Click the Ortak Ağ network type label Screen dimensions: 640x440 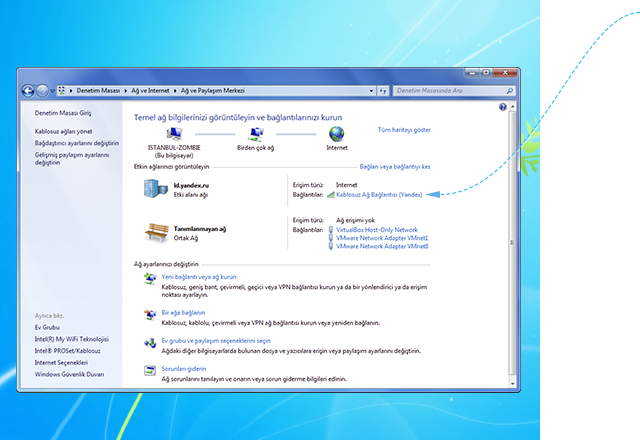[186, 238]
